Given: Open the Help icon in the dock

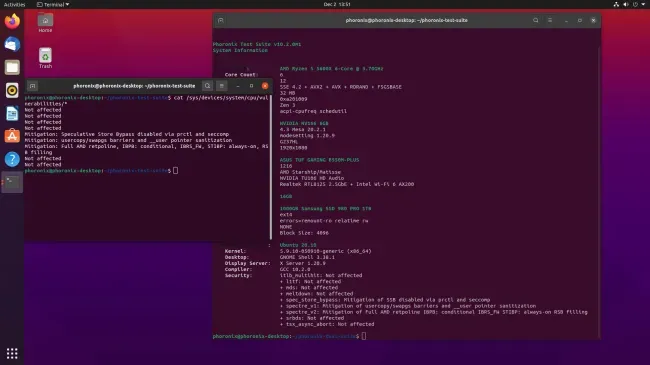Looking at the screenshot, I should point(12,159).
